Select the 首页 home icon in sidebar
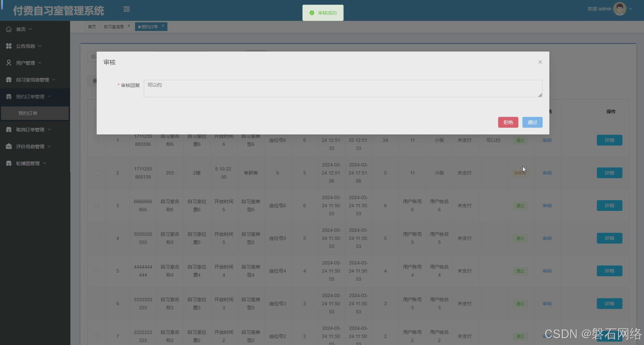Screen dimensions: 644x345 tap(9, 29)
